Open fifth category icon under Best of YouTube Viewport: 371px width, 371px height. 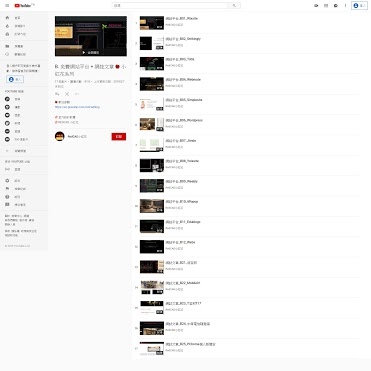(x=7, y=131)
